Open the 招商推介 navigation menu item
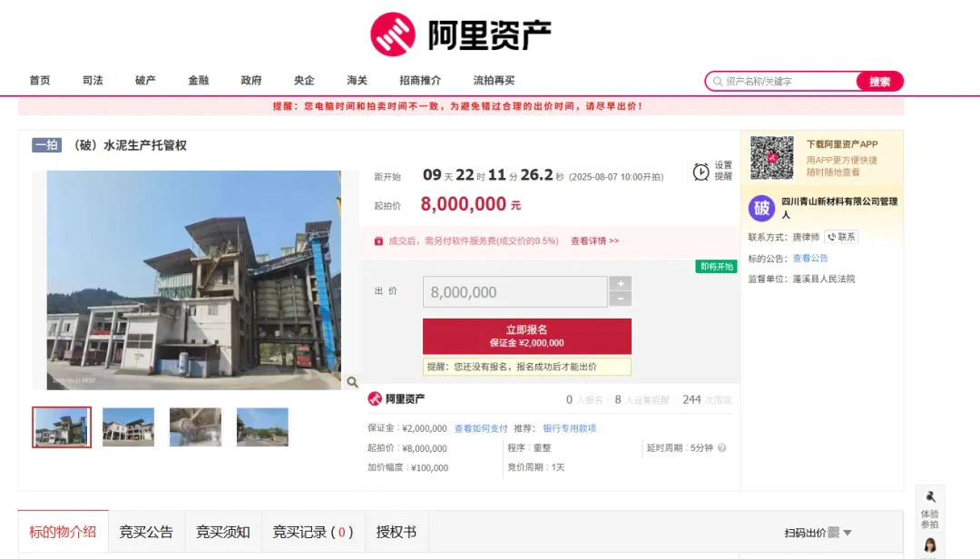The image size is (980, 559). [420, 81]
